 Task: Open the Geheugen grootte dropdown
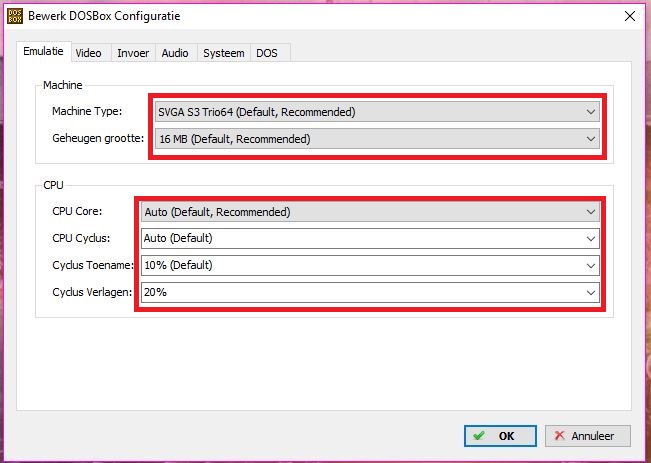377,139
